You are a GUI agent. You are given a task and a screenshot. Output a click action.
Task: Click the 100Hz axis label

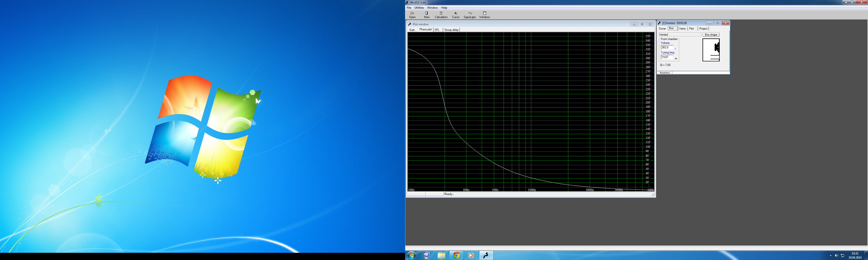pos(532,190)
